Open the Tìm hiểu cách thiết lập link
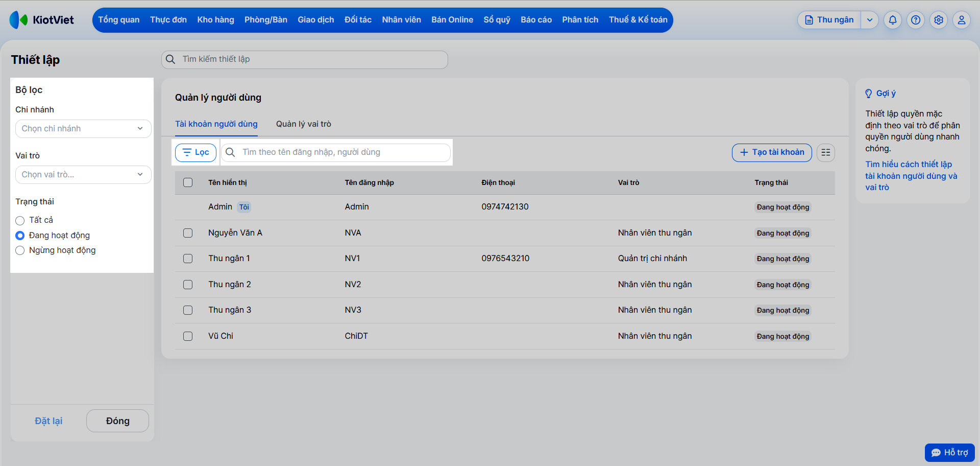The width and height of the screenshot is (980, 466). click(x=911, y=176)
